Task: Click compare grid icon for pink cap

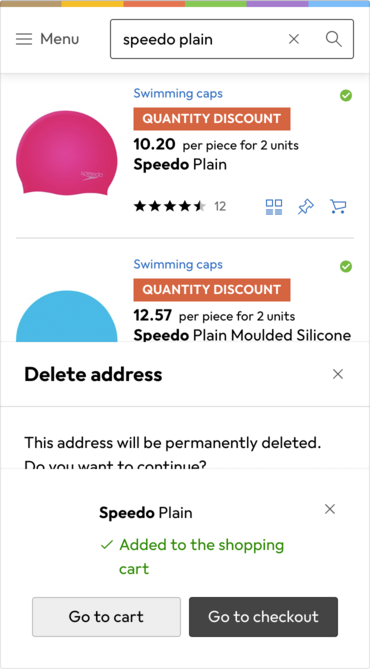Action: [x=274, y=207]
